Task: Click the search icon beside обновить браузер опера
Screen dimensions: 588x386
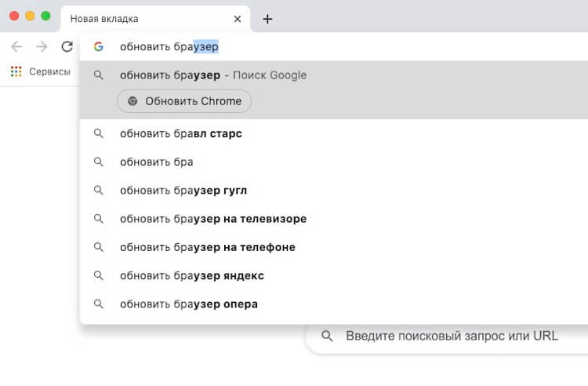Action: [x=99, y=304]
